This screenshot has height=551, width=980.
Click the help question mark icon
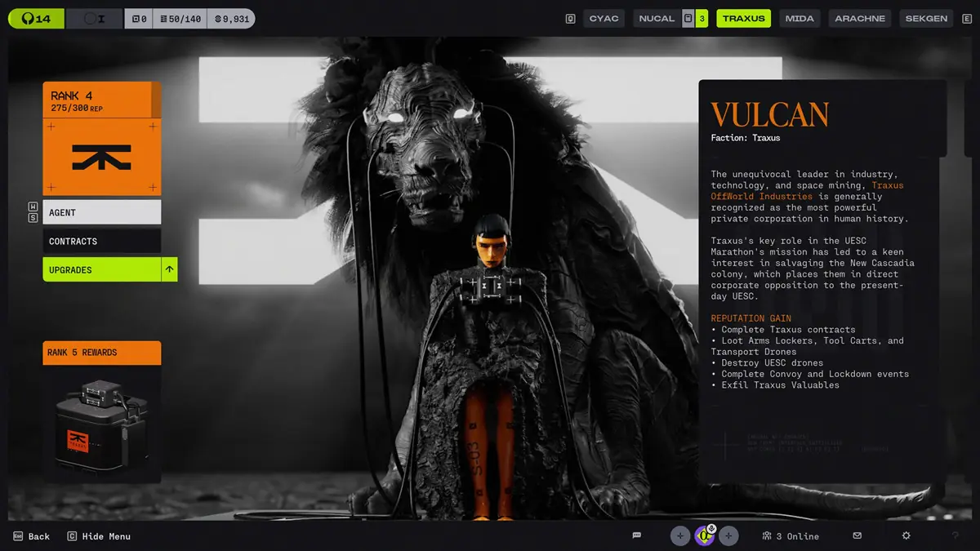(955, 535)
